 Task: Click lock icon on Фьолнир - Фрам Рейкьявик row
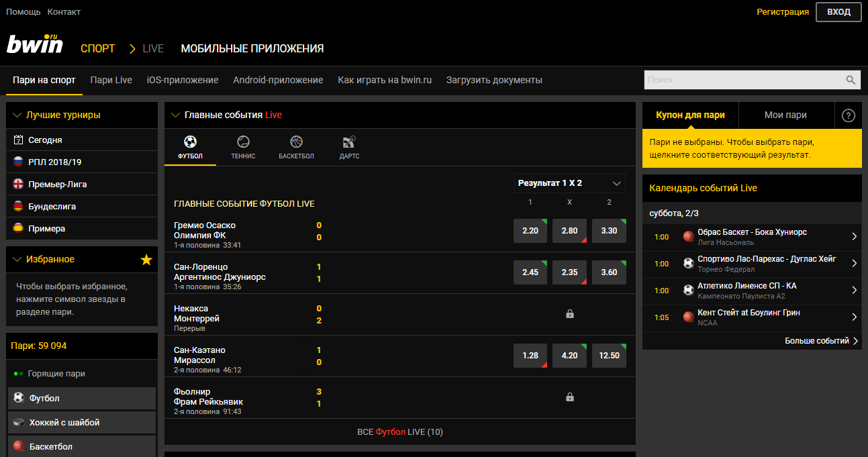[x=569, y=397]
